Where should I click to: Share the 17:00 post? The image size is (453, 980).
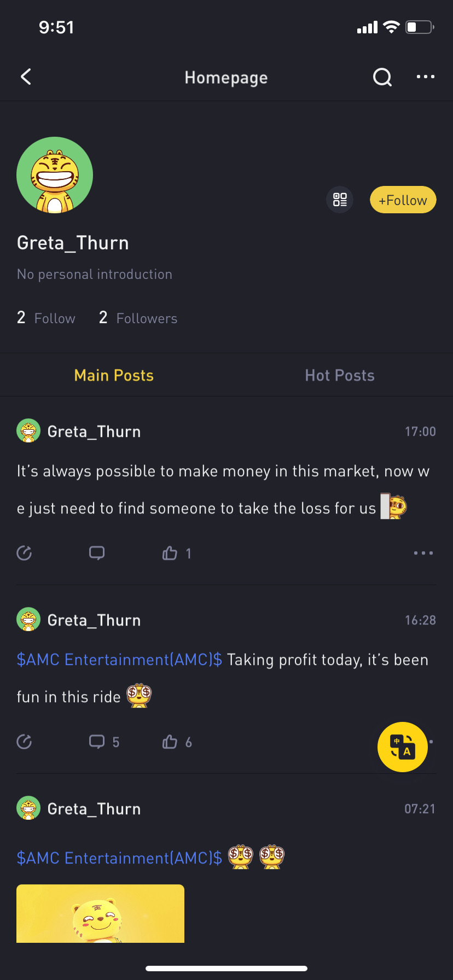pyautogui.click(x=25, y=553)
